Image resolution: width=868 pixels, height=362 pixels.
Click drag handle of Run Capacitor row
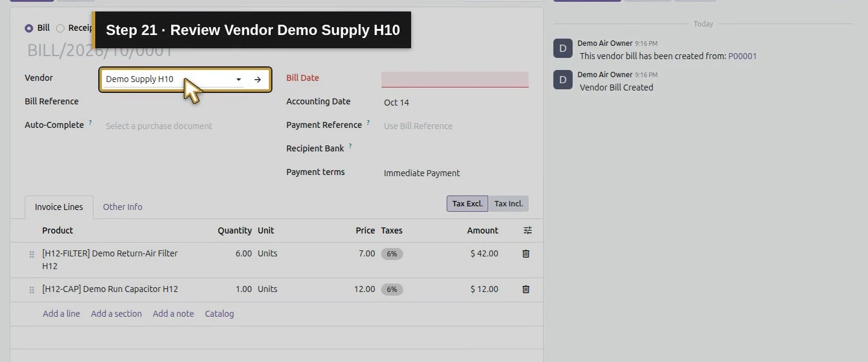point(32,290)
